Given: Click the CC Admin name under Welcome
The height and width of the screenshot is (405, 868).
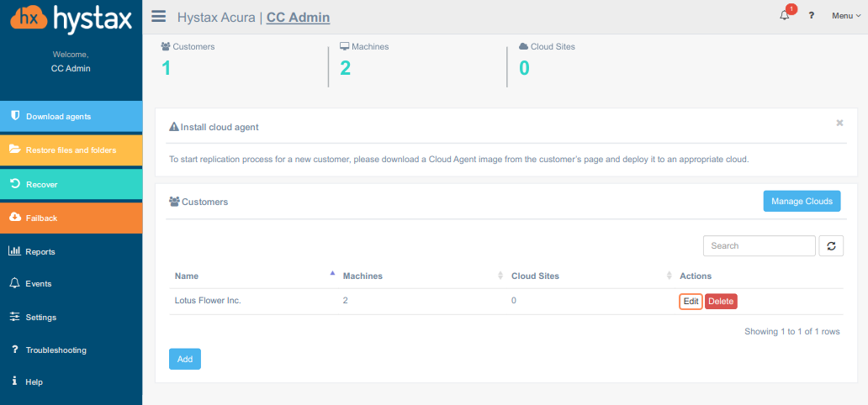Looking at the screenshot, I should [71, 69].
